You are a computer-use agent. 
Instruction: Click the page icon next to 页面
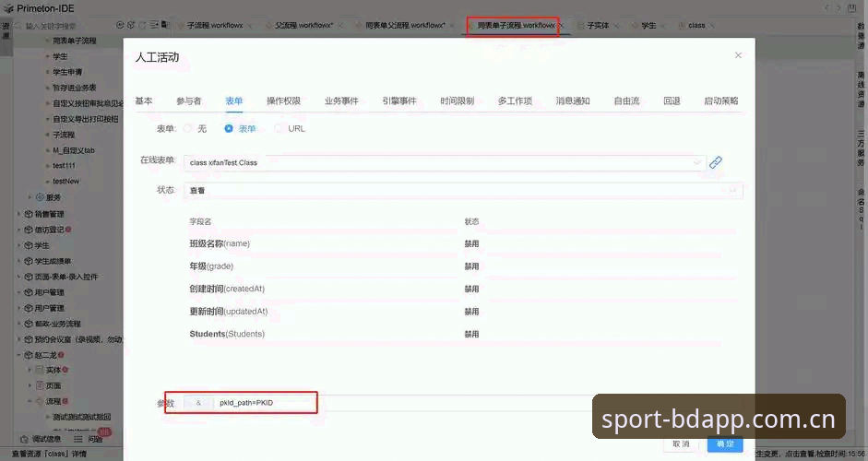coord(40,385)
